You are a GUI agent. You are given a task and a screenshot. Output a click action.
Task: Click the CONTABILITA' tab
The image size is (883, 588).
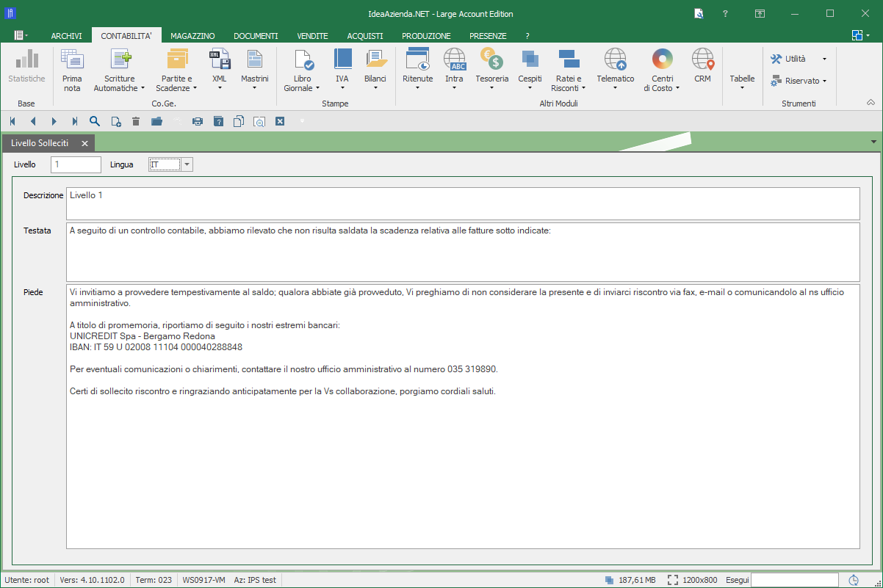click(126, 35)
